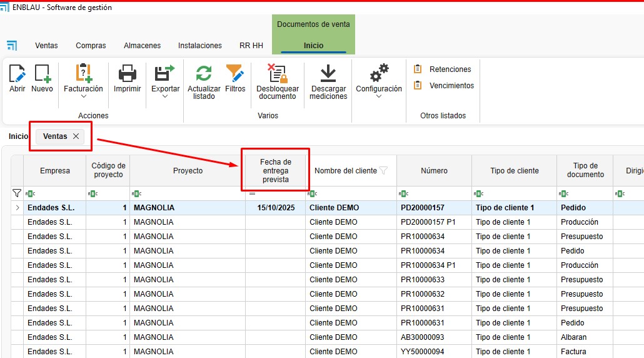
Task: Switch to the Compras menu tab
Action: click(91, 46)
